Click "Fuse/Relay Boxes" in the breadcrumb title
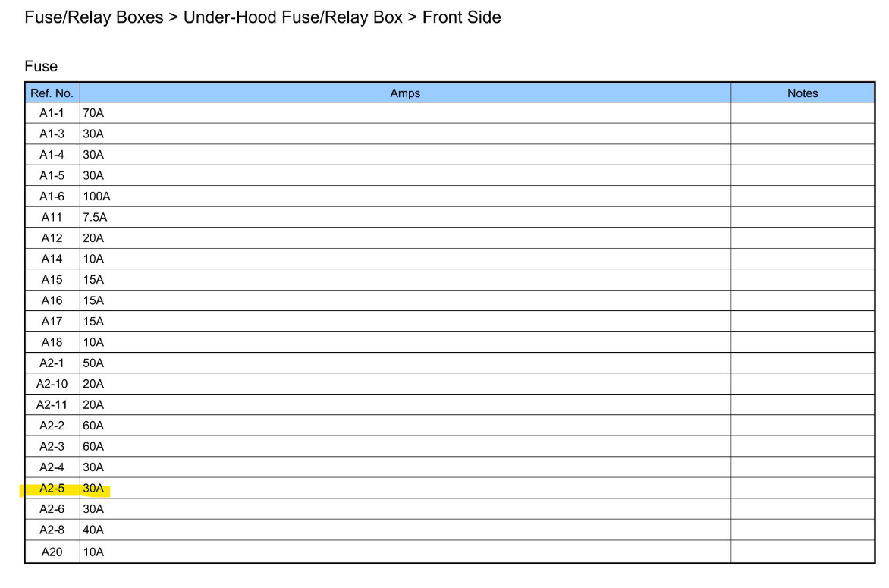Screen dimensions: 889x588 94,17
